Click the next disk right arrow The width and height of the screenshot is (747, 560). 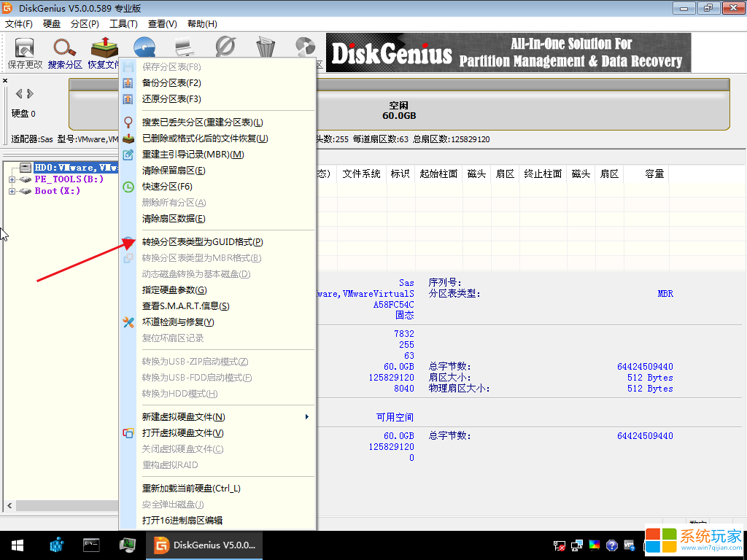30,94
